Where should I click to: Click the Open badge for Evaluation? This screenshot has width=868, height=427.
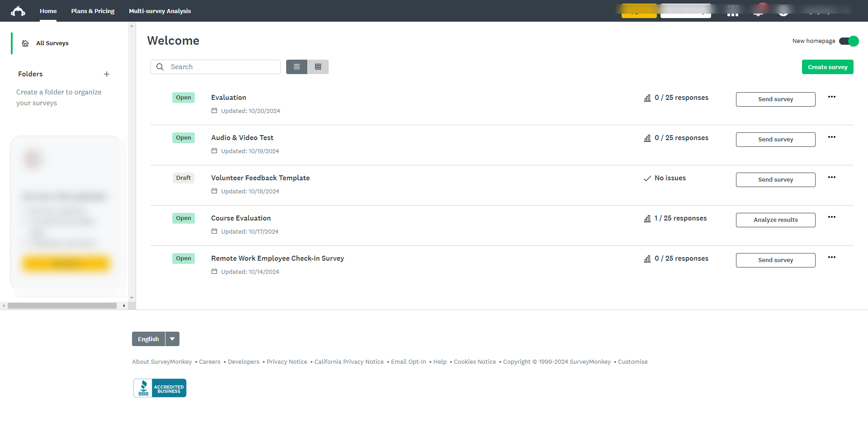(184, 98)
